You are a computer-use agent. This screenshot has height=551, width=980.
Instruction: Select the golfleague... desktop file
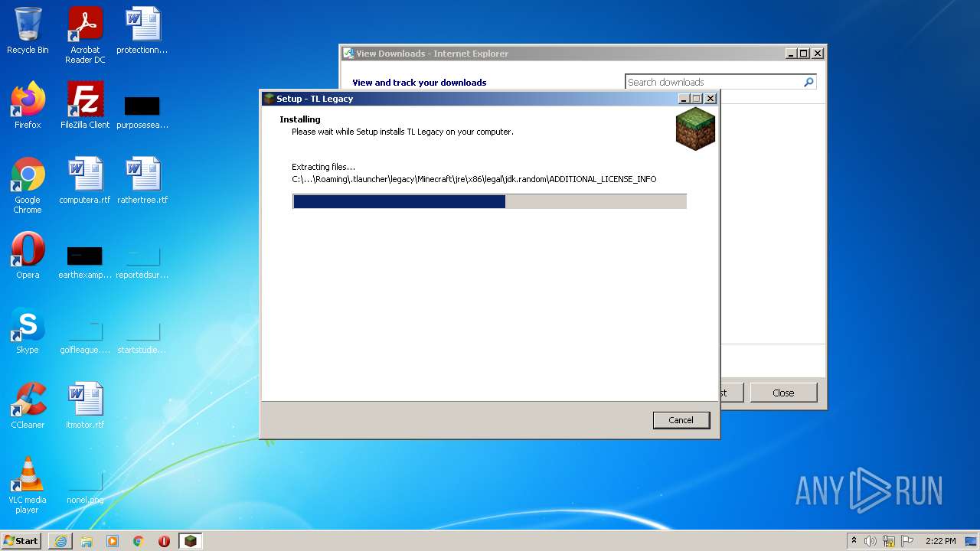85,337
